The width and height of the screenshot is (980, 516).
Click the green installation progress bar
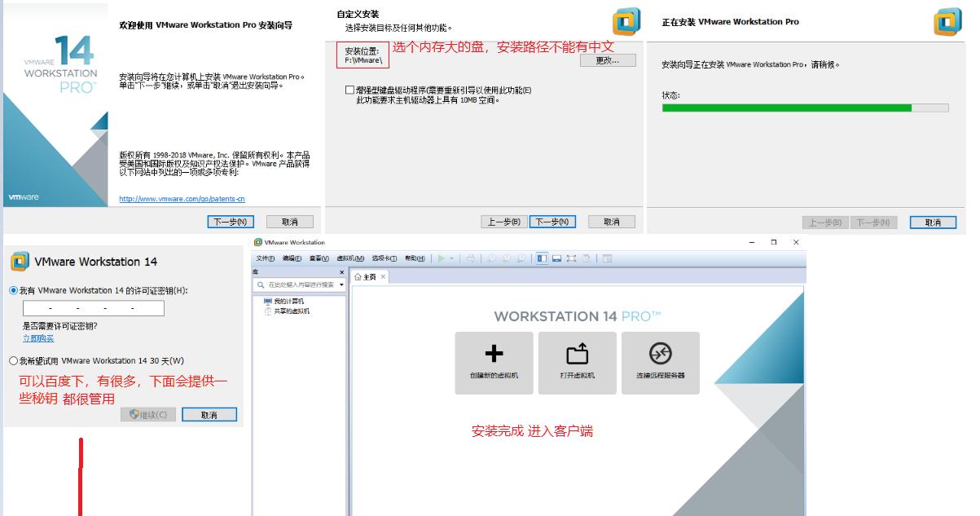[787, 108]
